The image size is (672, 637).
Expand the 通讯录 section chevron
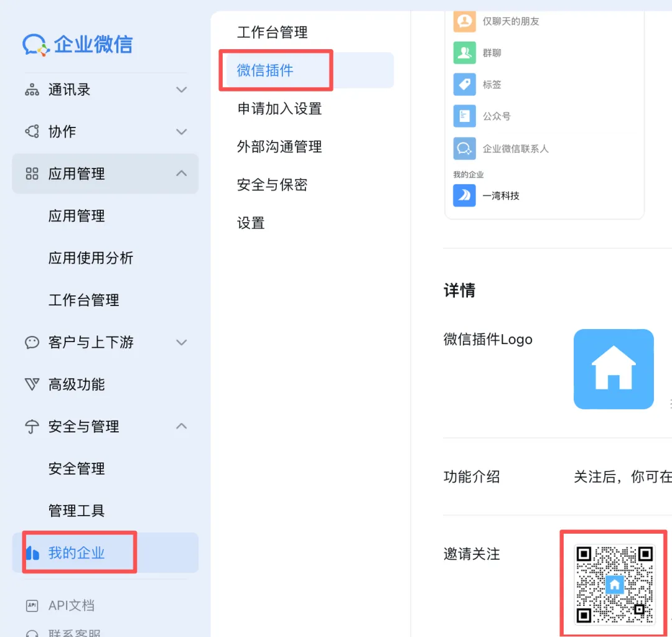(x=182, y=90)
